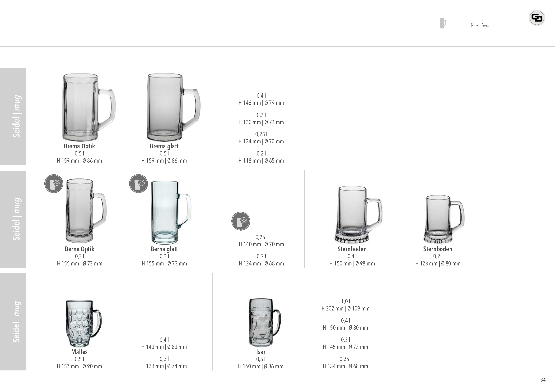Screen dimensions: 555x392
Task: Click the dimensions under Berna glatt
Action: (x=164, y=264)
